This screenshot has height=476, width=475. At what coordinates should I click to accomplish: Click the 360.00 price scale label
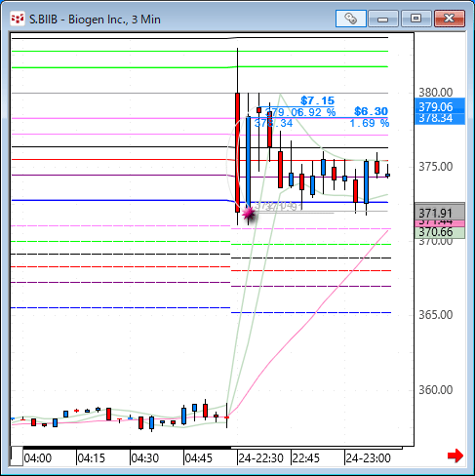pos(435,389)
